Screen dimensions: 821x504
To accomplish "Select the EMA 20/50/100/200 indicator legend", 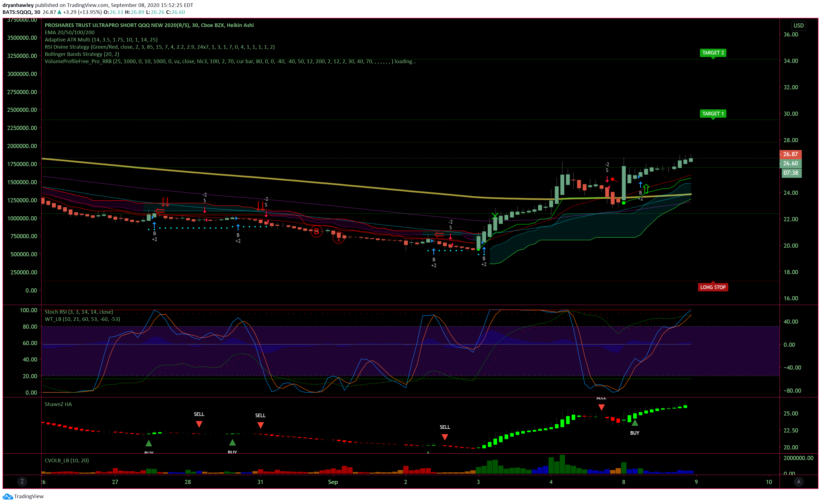I will point(70,32).
